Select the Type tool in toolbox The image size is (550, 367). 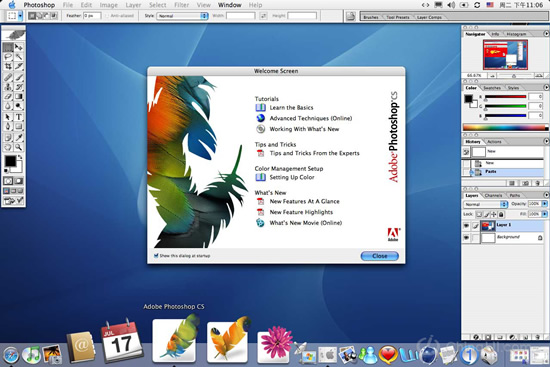click(x=19, y=117)
